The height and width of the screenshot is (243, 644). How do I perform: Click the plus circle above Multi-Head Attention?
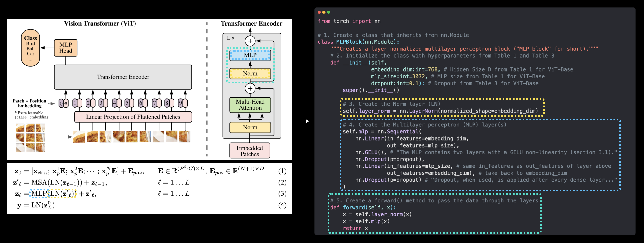click(250, 88)
